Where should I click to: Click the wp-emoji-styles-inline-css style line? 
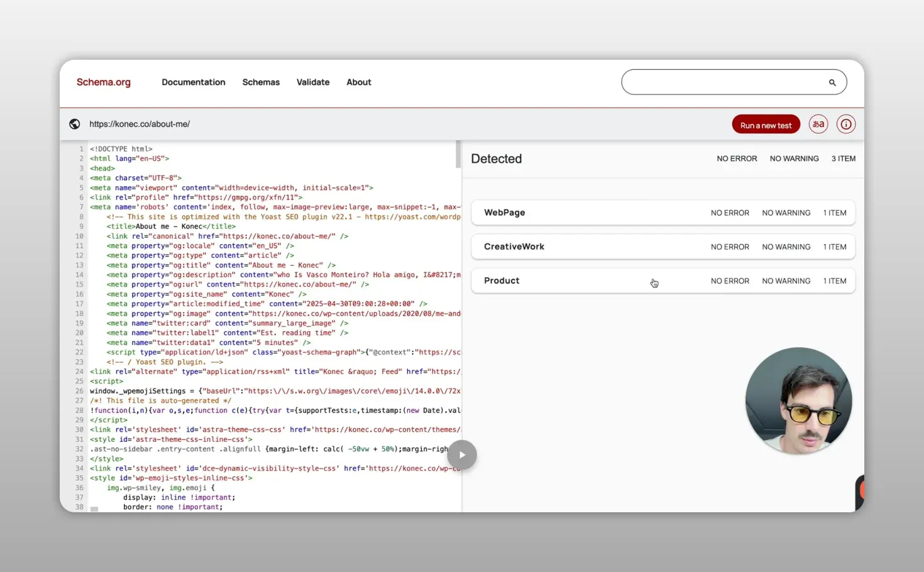point(171,478)
